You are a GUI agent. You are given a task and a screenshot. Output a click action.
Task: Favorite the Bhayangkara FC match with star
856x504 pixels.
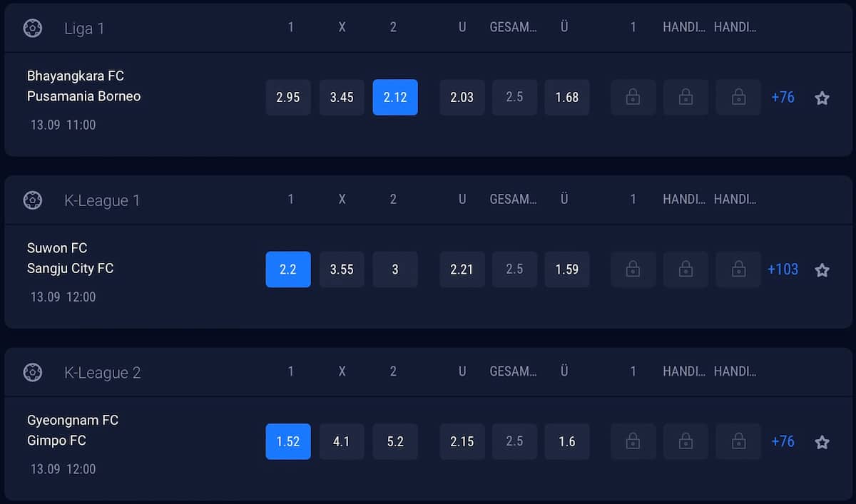(x=822, y=98)
